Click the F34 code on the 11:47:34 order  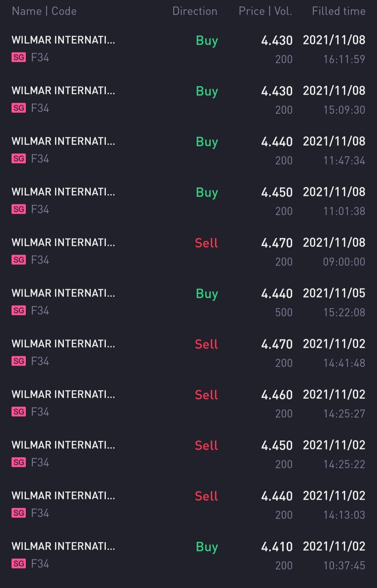(x=40, y=159)
